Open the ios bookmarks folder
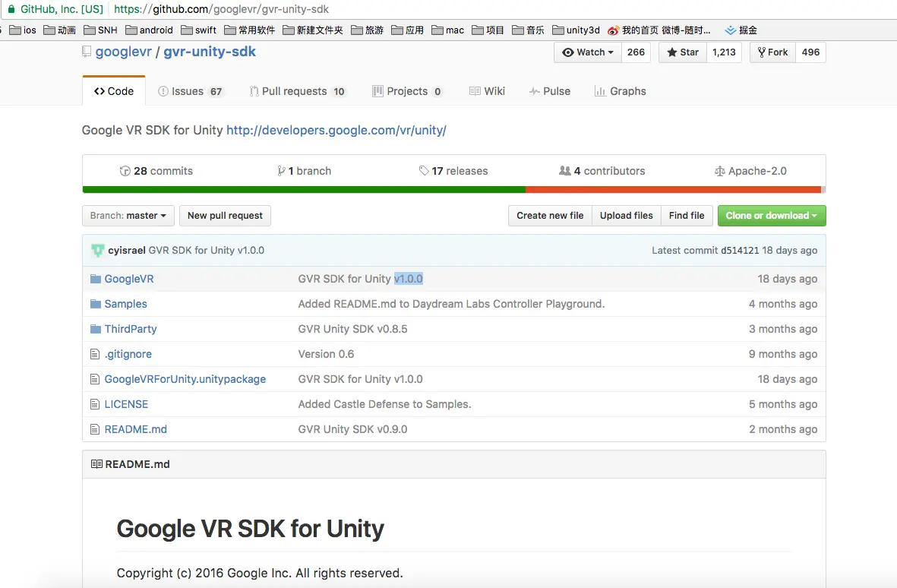This screenshot has height=588, width=897. [x=23, y=30]
